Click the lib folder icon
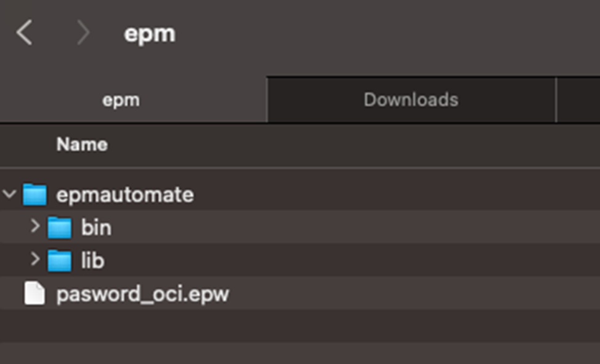The width and height of the screenshot is (600, 364). (60, 261)
